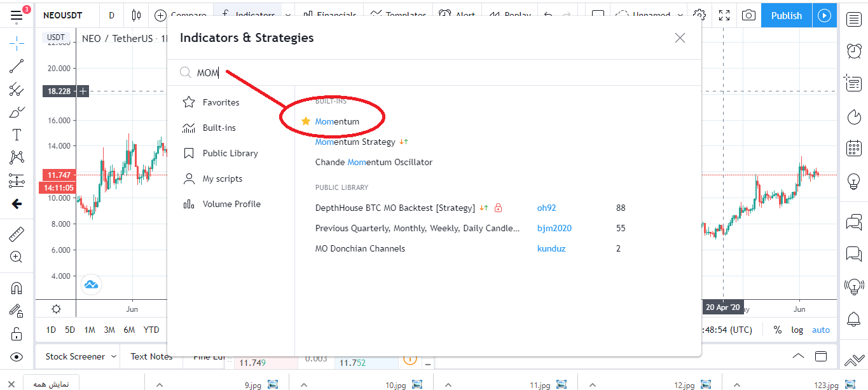Image resolution: width=868 pixels, height=390 pixels.
Task: Open the main hamburger menu with notification badge
Action: (x=17, y=15)
